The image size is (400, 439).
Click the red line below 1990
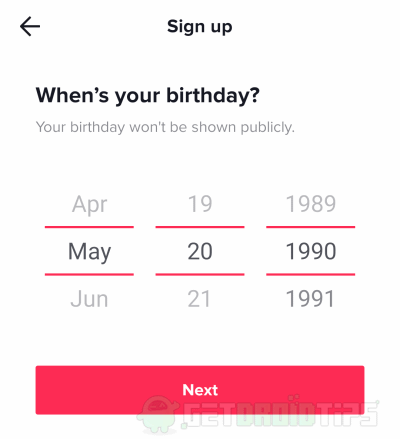click(311, 275)
